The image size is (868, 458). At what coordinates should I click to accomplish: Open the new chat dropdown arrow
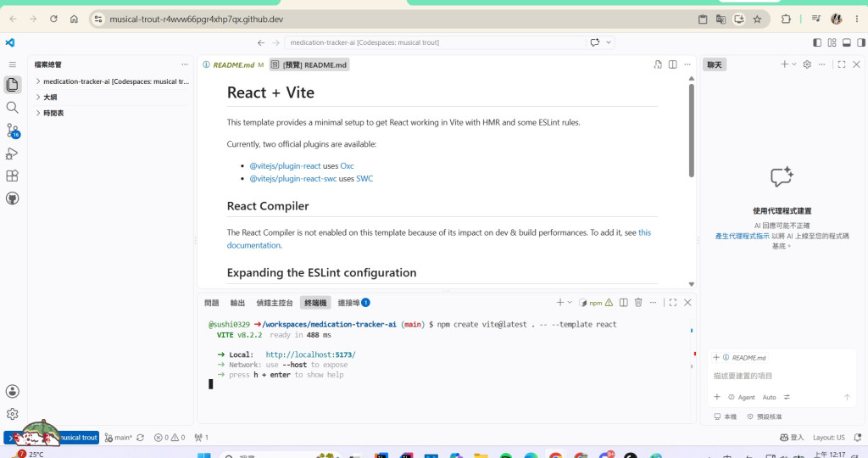[x=793, y=64]
